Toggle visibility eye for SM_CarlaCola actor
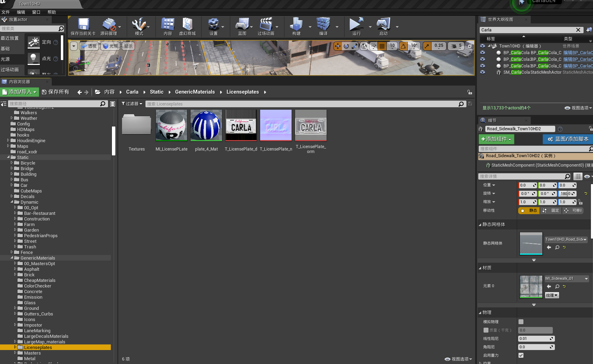The image size is (593, 364). pos(483,72)
